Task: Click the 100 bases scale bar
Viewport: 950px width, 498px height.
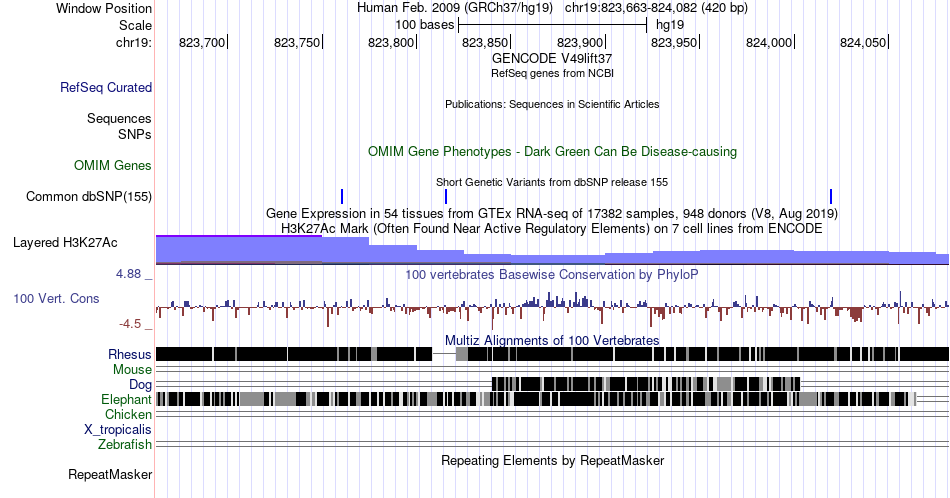Action: pyautogui.click(x=553, y=25)
